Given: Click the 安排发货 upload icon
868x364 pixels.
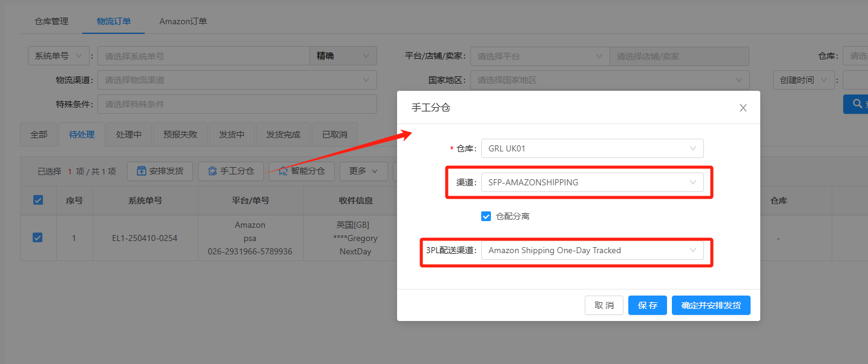Looking at the screenshot, I should coord(142,171).
